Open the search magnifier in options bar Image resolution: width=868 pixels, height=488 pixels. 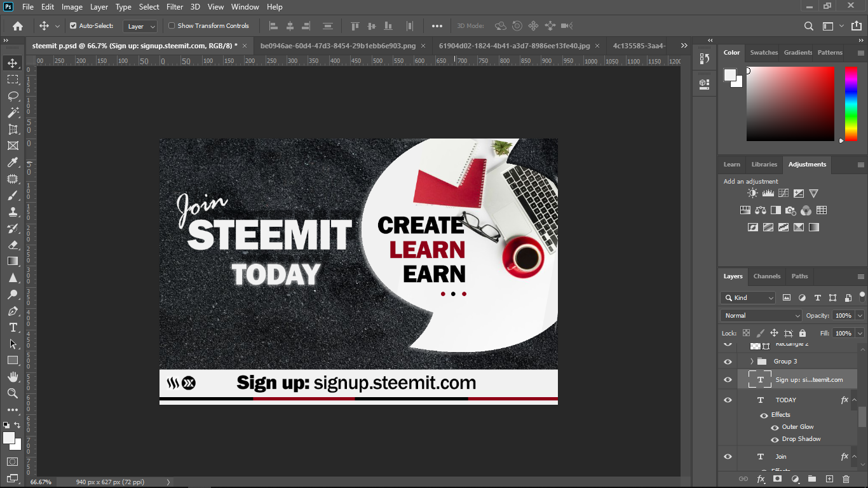point(808,26)
